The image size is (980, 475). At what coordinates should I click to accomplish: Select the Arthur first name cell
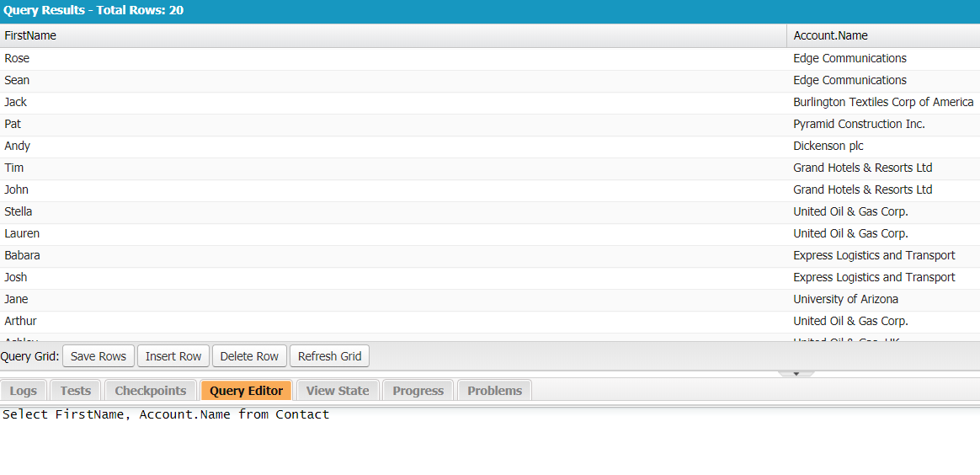coord(394,321)
